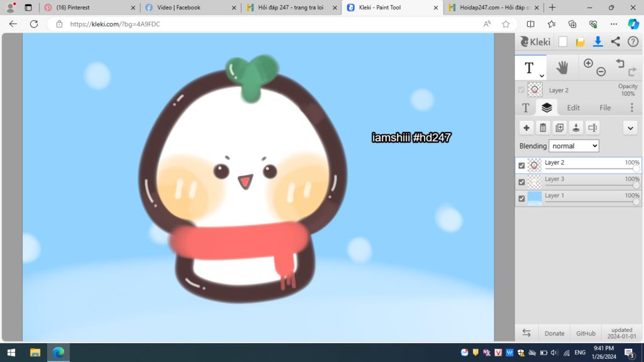Open the volume control in system tray
Image resolution: width=644 pixels, height=362 pixels.
tap(554, 353)
